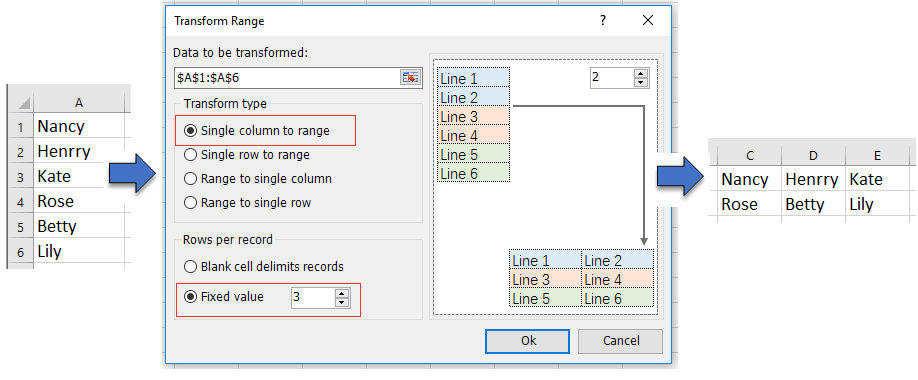Image resolution: width=918 pixels, height=380 pixels.
Task: Open the dialog help question mark
Action: tap(602, 20)
